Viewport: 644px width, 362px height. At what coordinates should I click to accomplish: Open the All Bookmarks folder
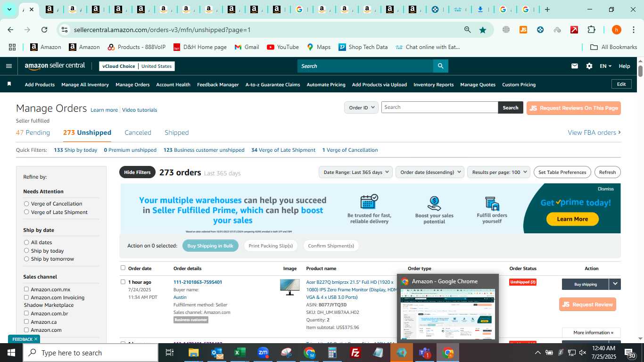614,47
